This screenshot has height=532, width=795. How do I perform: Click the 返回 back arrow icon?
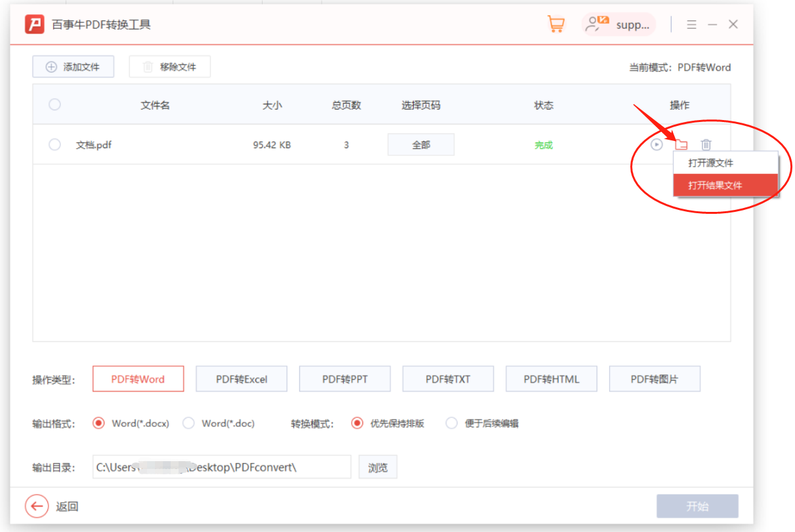(x=37, y=506)
